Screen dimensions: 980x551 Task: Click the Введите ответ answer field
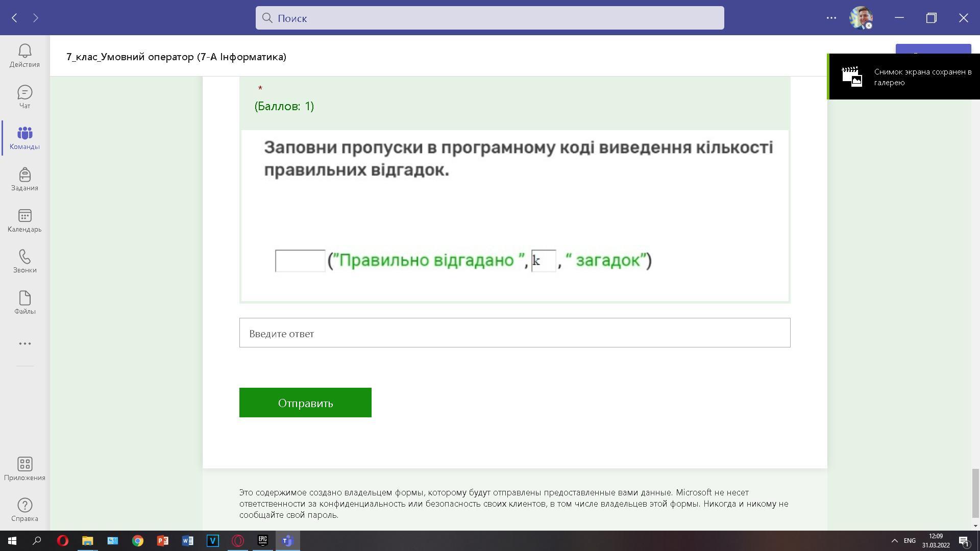coord(514,333)
